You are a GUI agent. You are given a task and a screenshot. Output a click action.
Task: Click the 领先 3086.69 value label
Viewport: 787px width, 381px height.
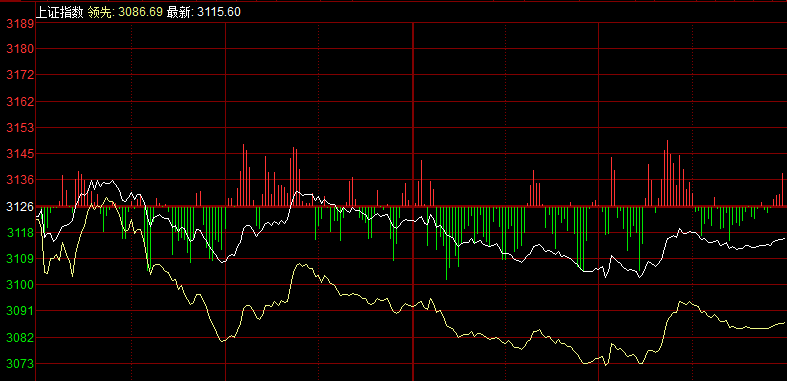coord(125,12)
